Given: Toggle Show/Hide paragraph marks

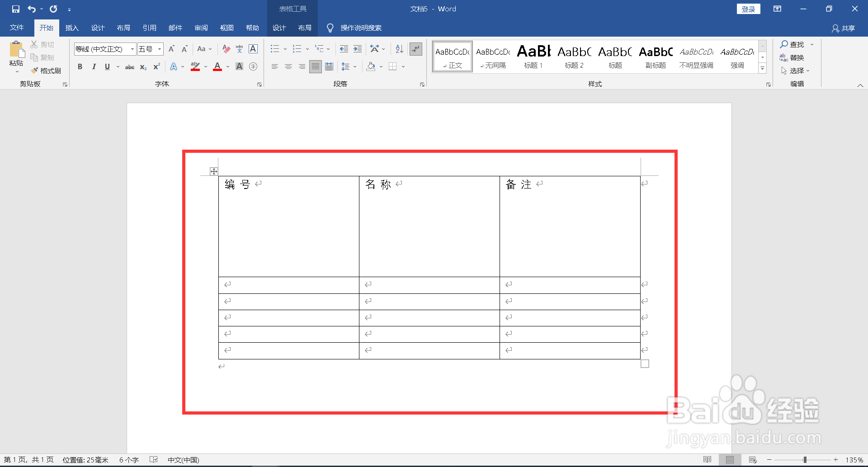Looking at the screenshot, I should click(416, 49).
